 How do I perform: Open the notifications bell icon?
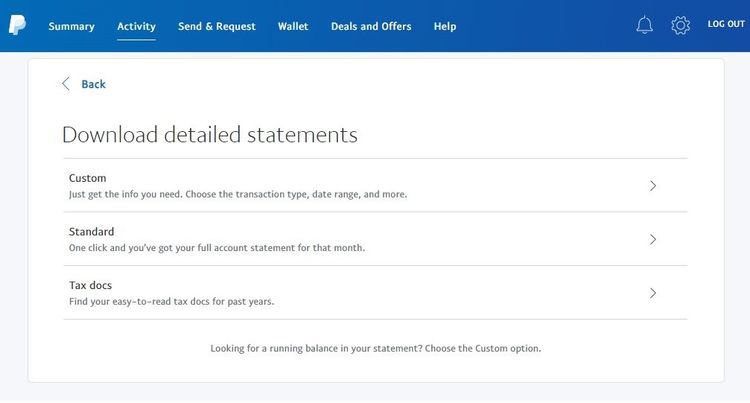[644, 25]
